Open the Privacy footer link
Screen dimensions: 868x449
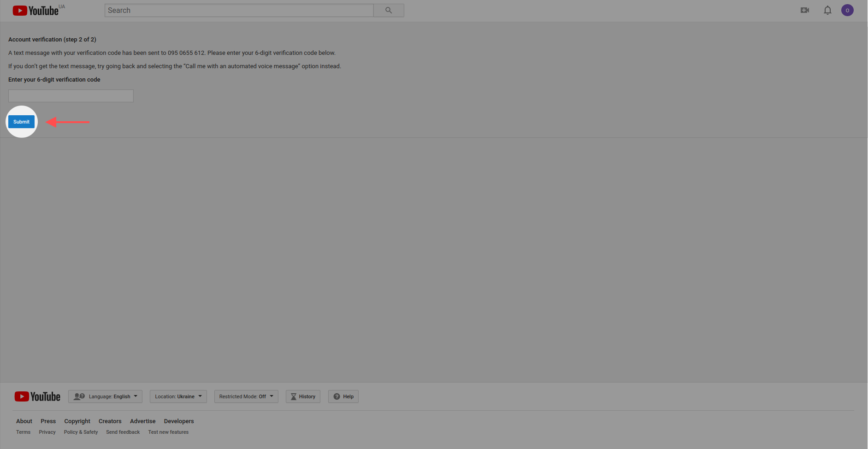click(47, 432)
